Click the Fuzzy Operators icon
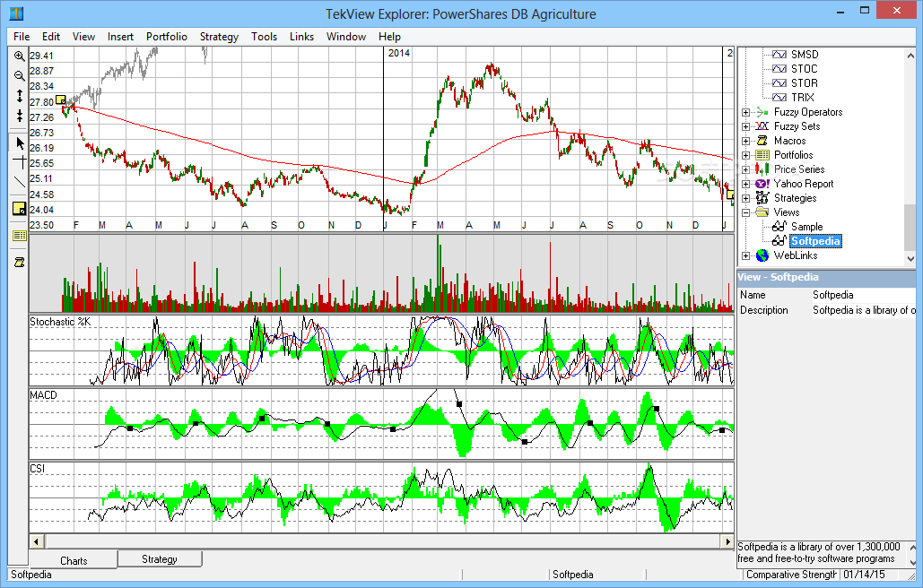 tap(762, 112)
